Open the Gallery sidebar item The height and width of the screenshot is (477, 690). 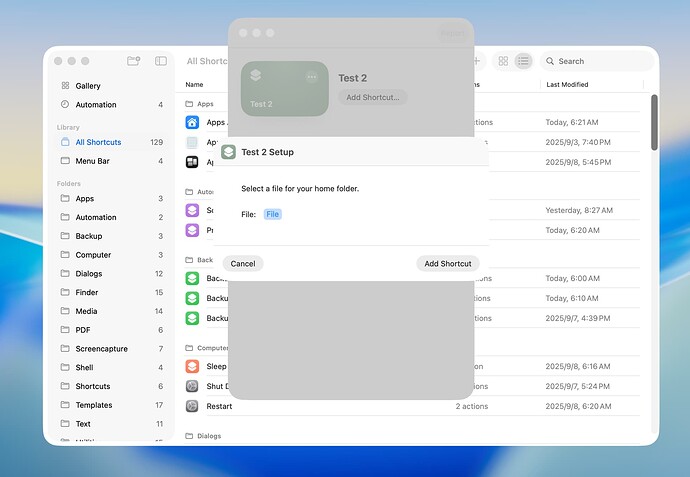click(x=88, y=86)
